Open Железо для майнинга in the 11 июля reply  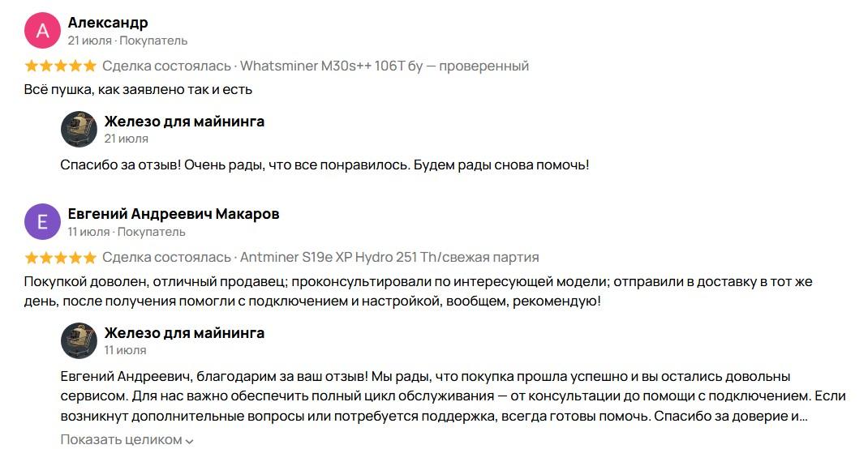click(x=184, y=333)
